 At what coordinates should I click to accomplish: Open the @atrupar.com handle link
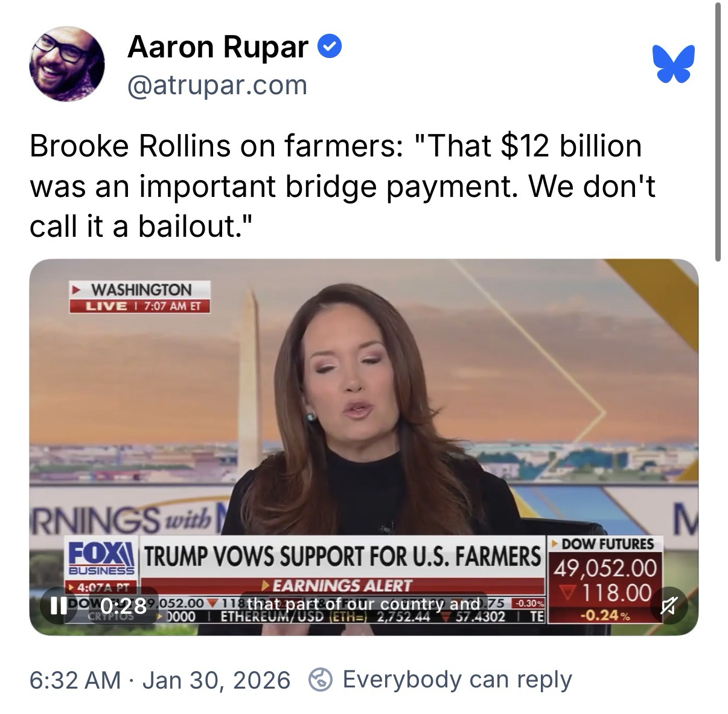(217, 85)
